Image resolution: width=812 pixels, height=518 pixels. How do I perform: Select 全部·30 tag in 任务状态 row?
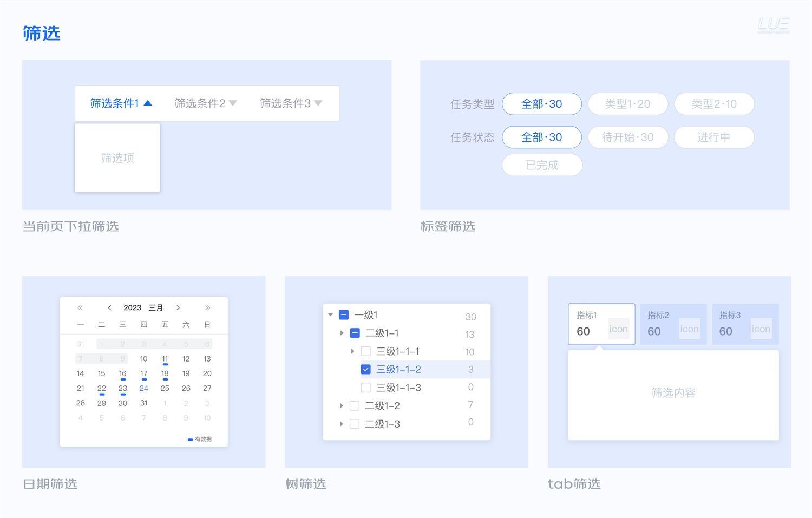pos(542,137)
